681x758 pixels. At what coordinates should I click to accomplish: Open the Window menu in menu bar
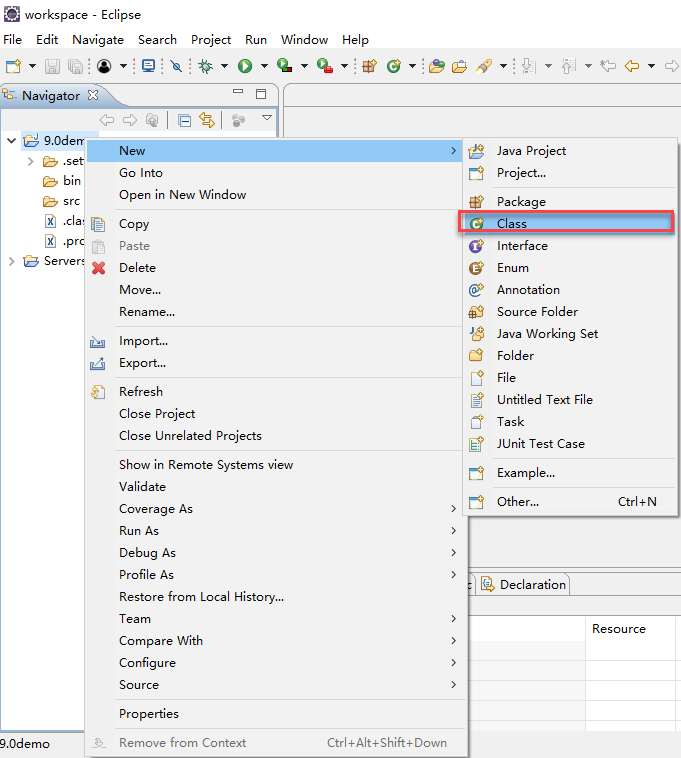coord(304,40)
